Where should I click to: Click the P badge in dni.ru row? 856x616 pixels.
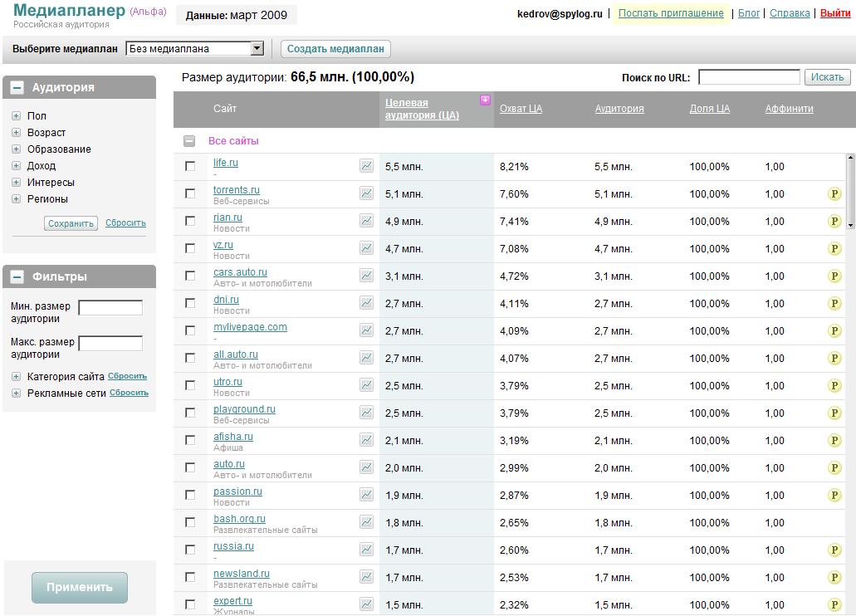(834, 303)
